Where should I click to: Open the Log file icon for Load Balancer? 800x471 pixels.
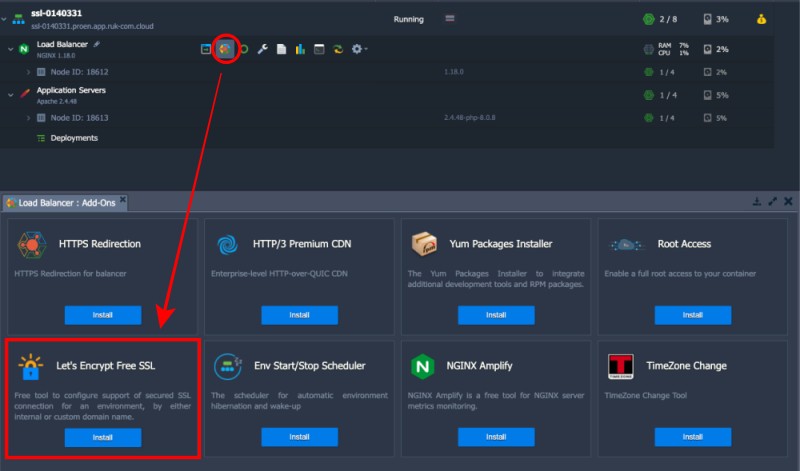pos(281,49)
